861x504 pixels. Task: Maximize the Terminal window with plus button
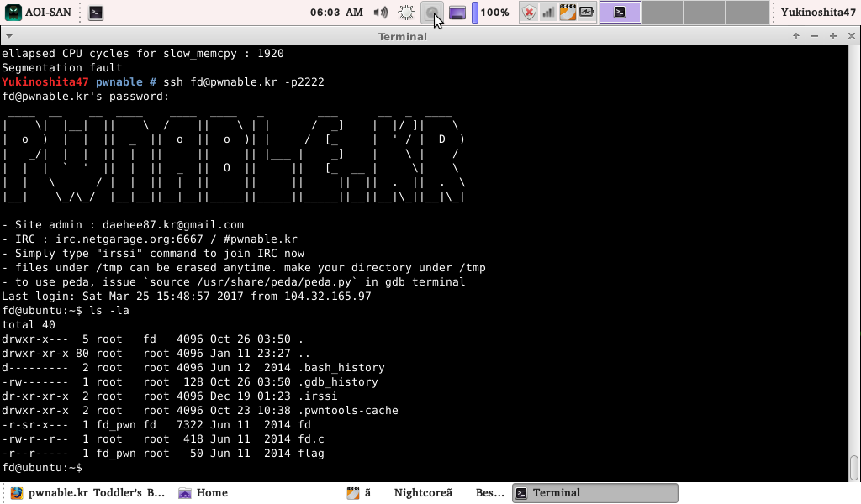833,36
